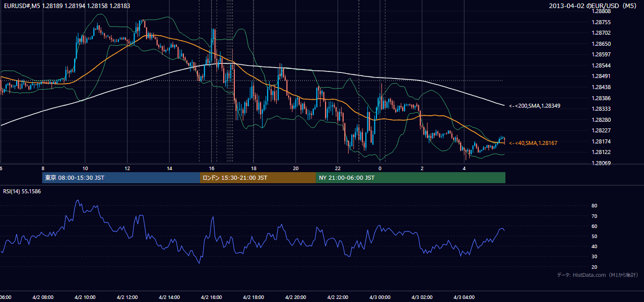Click price axis value 1.28333
The image size is (644, 302).
point(602,109)
